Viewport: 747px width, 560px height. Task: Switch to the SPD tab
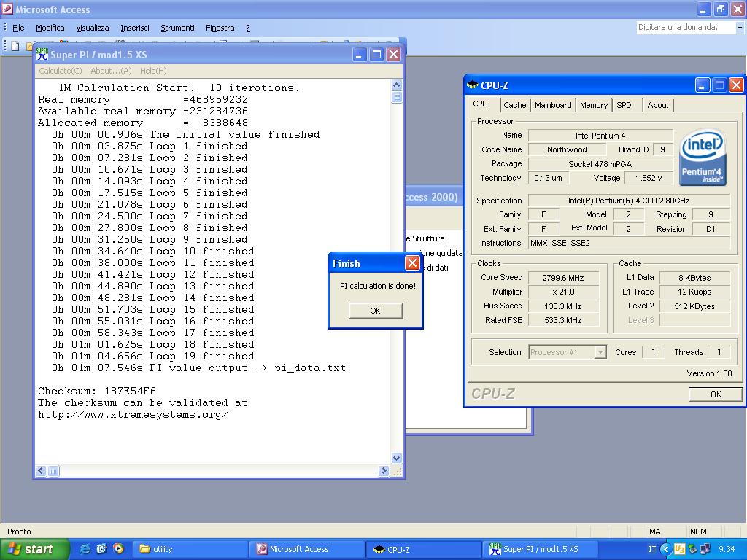624,105
